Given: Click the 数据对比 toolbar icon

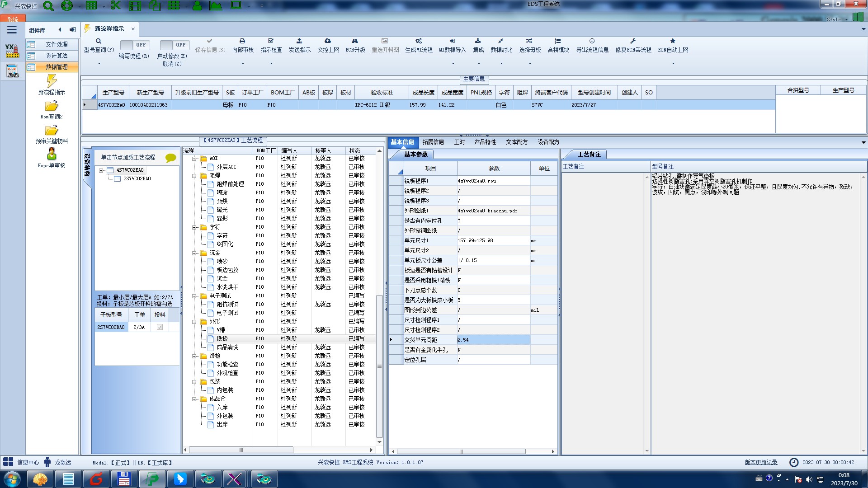Looking at the screenshot, I should (501, 41).
